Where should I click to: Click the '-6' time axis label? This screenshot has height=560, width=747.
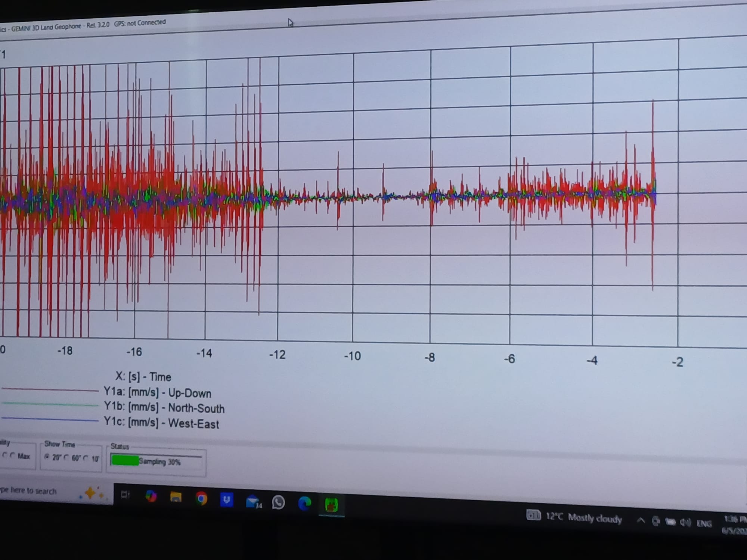coord(509,359)
